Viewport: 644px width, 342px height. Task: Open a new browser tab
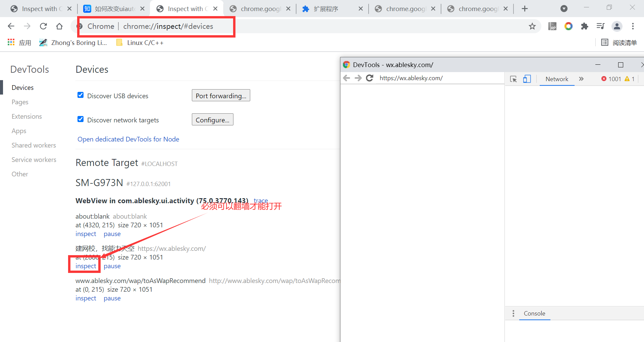[x=525, y=9]
